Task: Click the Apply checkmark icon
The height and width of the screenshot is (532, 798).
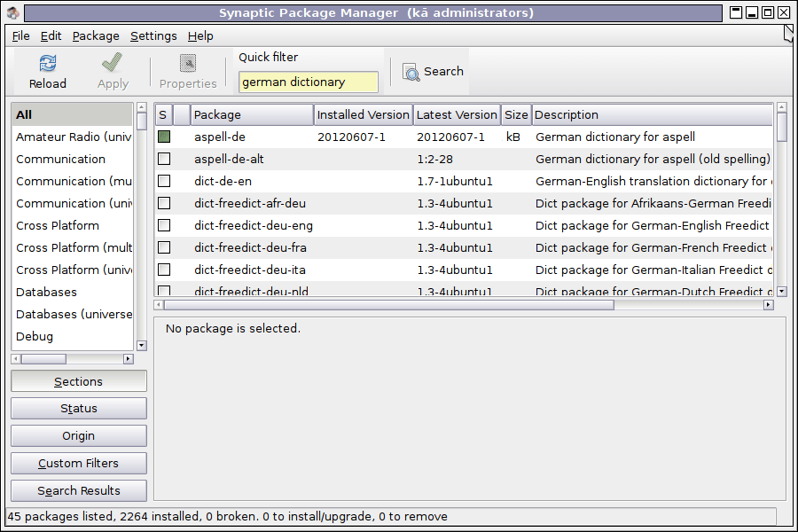Action: pos(112,63)
